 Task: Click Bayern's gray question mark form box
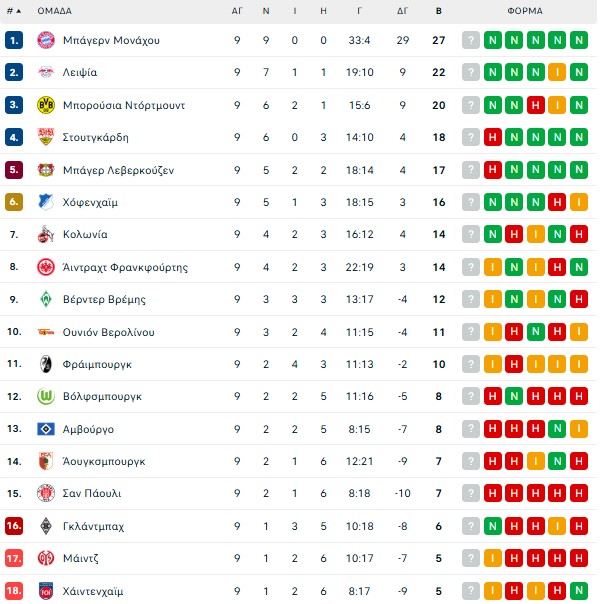coord(471,40)
